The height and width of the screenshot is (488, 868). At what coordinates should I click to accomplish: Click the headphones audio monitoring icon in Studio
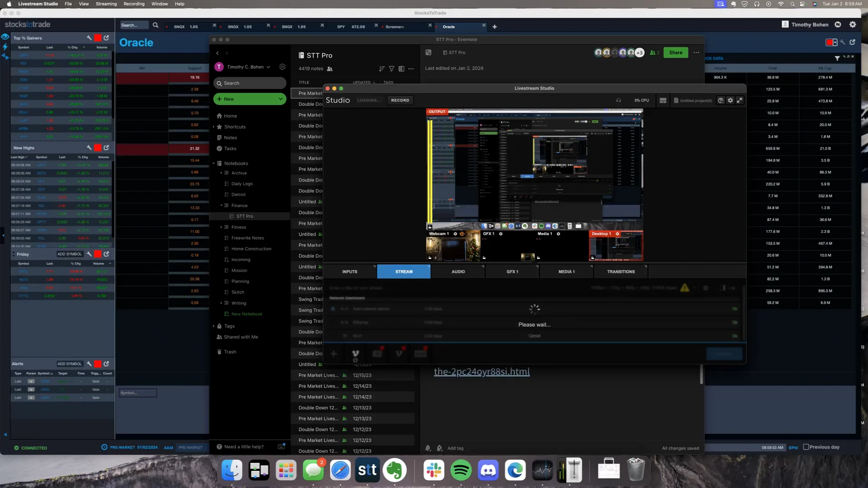[618, 100]
